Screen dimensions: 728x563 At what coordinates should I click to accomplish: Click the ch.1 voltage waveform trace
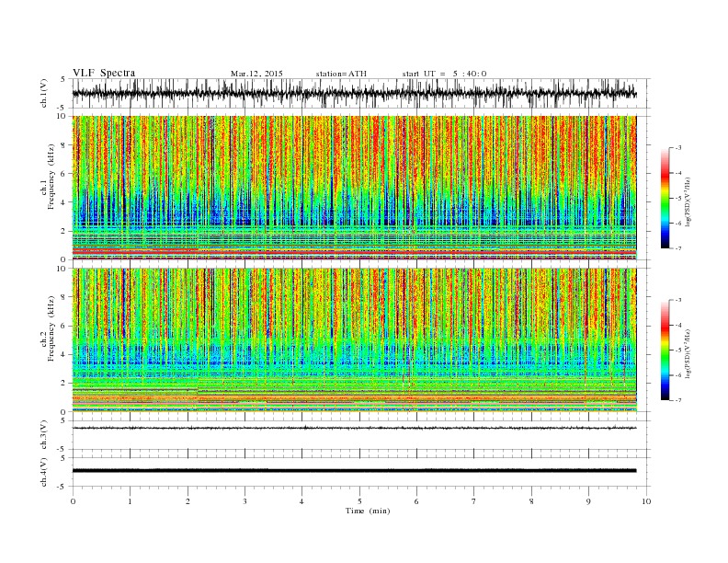click(x=355, y=93)
